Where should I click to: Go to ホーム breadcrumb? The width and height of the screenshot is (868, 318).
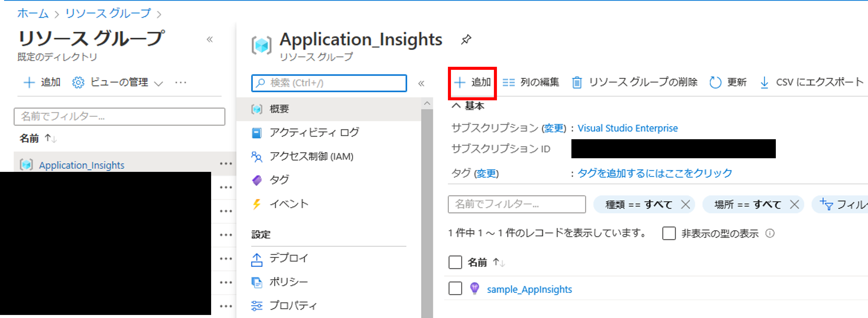(x=33, y=13)
